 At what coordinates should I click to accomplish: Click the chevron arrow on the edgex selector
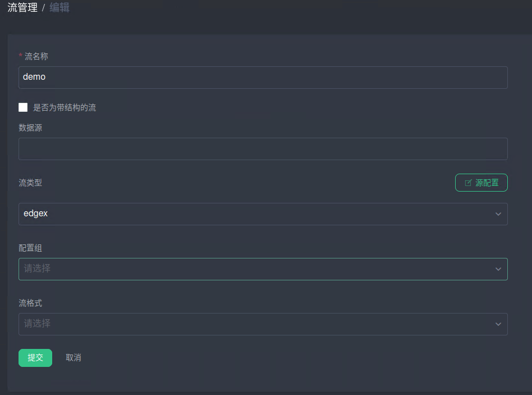[498, 214]
